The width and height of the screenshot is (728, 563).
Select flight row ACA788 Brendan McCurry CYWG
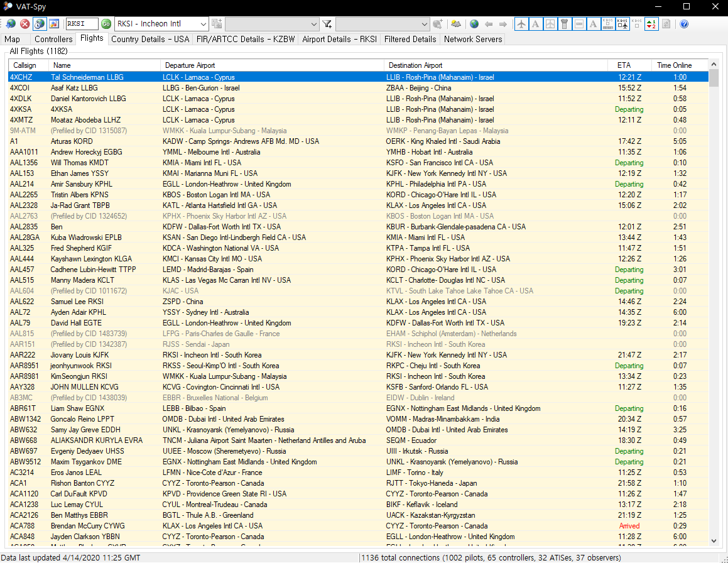click(359, 526)
